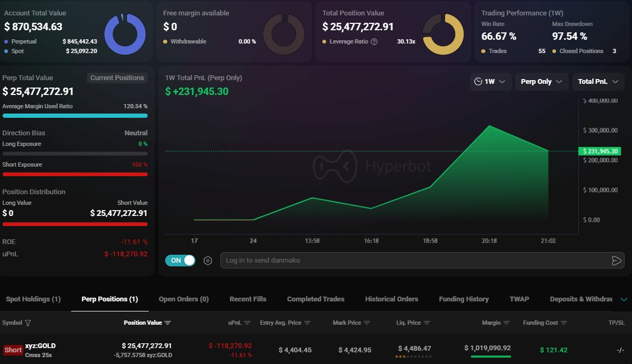Click the send danmaku arrow icon
632x364 pixels.
tap(616, 261)
